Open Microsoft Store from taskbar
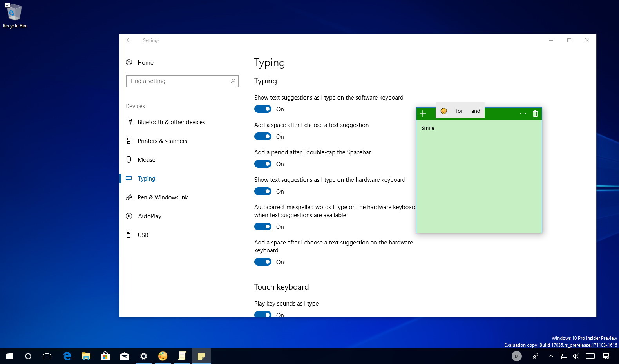 [105, 356]
